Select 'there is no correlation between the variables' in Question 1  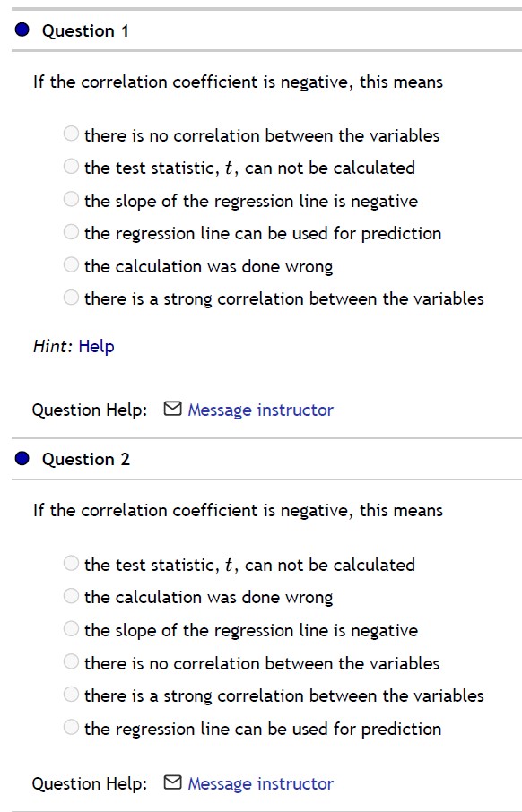[x=71, y=133]
